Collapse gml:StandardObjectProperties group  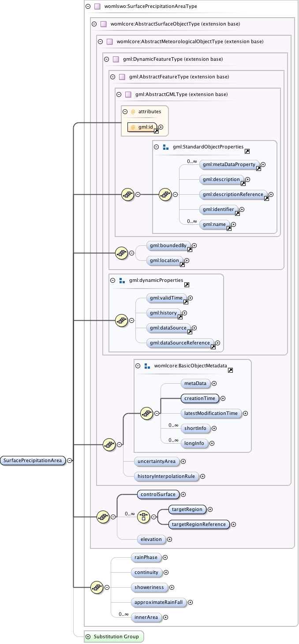coord(156,147)
